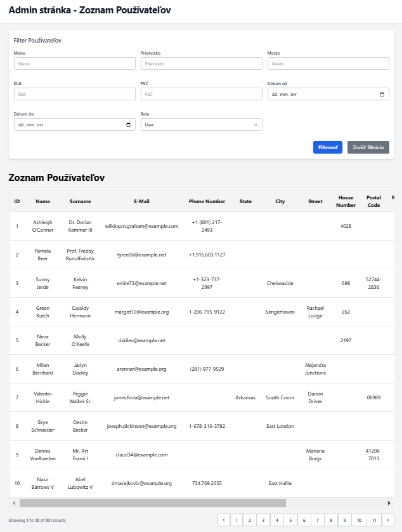
Task: Click the Filtrovať button
Action: coord(328,147)
